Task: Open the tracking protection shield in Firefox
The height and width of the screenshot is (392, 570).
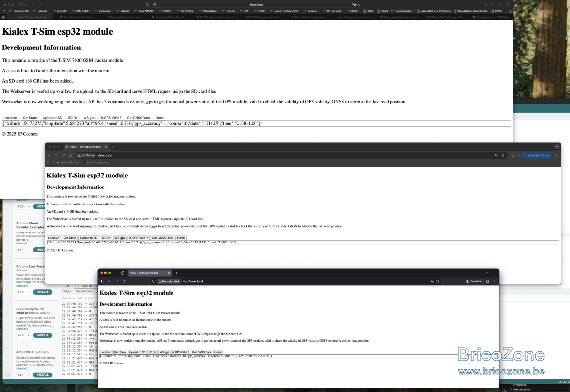Action: [154, 281]
